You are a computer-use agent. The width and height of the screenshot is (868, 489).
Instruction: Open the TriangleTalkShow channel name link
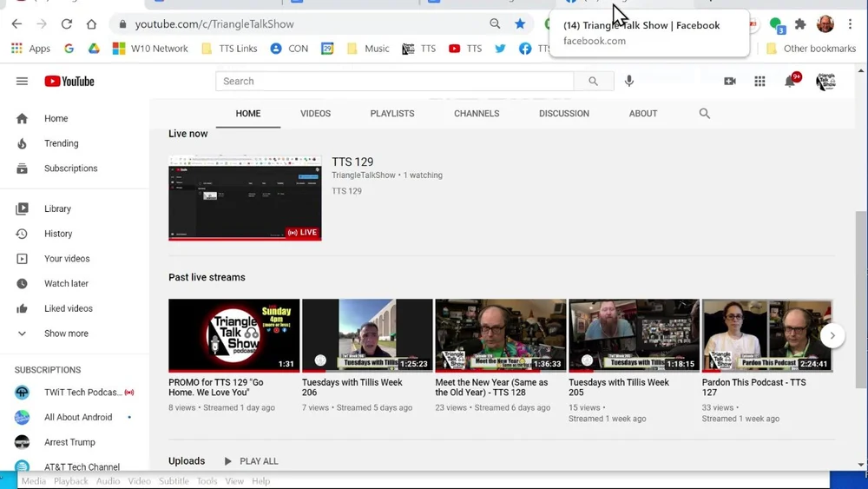(x=364, y=175)
